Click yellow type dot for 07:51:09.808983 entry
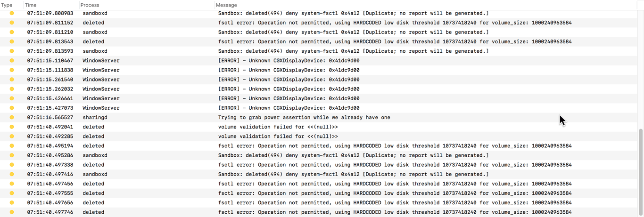 click(12, 13)
